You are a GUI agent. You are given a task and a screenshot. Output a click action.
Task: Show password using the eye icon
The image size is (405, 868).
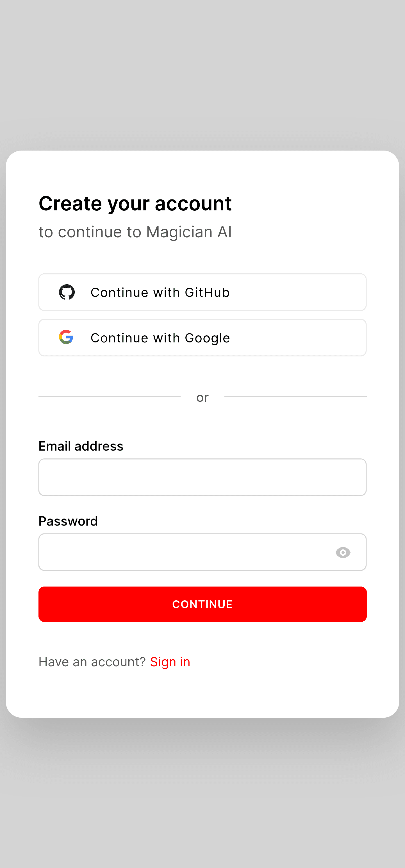(x=343, y=553)
